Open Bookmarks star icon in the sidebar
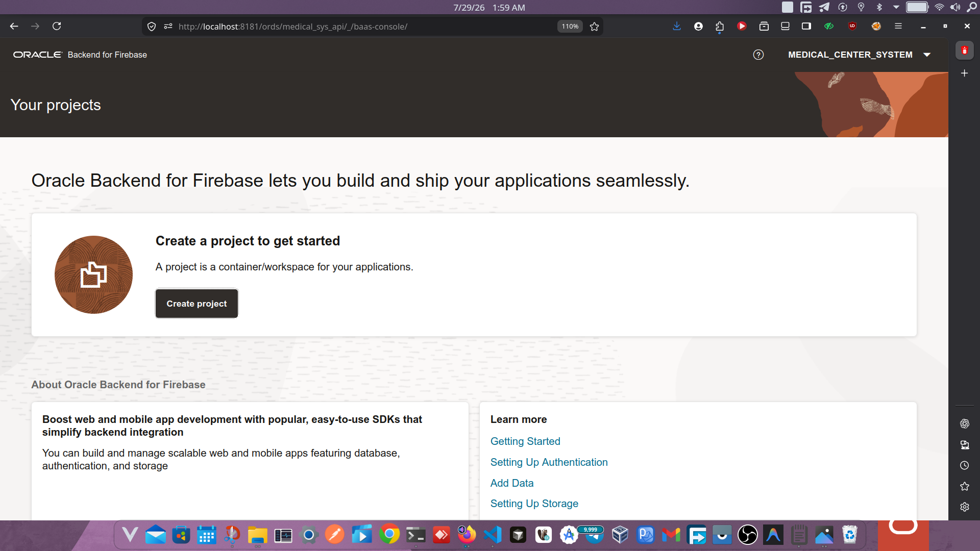Viewport: 980px width, 551px height. 964,486
